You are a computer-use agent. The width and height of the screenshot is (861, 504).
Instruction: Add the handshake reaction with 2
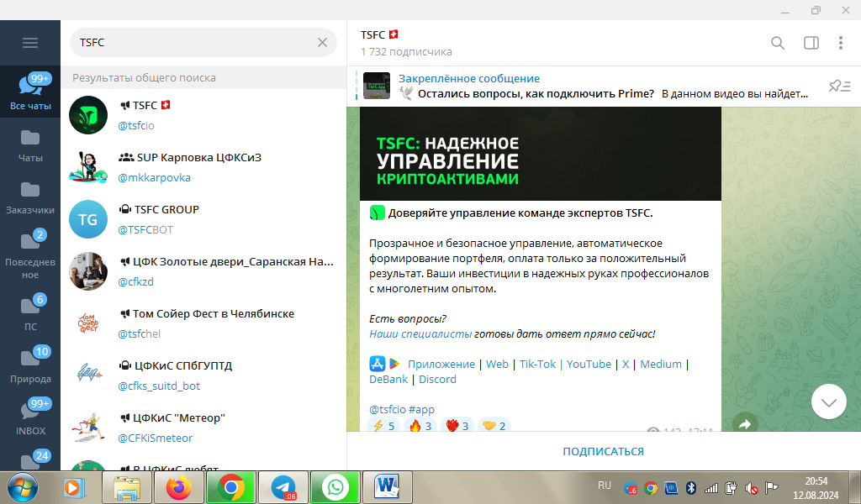click(494, 425)
